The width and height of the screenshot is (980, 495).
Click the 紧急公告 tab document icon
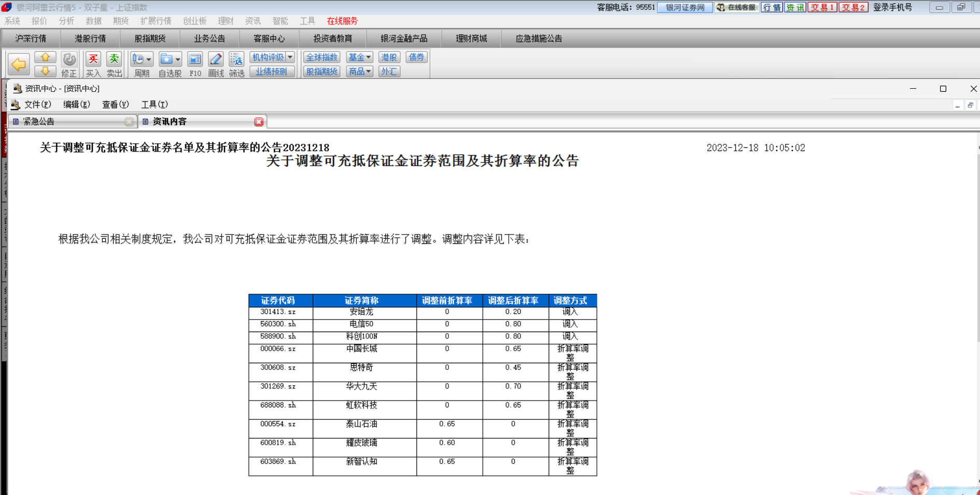(x=16, y=121)
